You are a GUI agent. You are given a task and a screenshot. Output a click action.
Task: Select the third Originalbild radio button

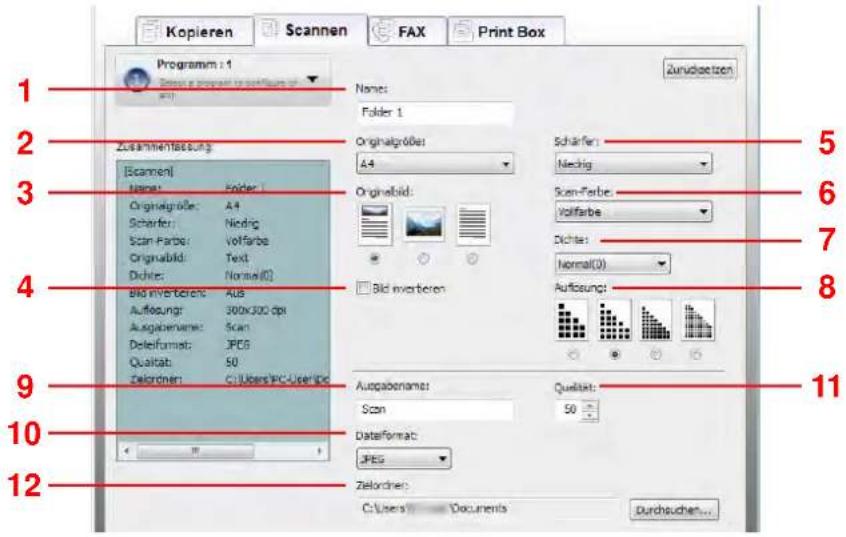(x=472, y=259)
